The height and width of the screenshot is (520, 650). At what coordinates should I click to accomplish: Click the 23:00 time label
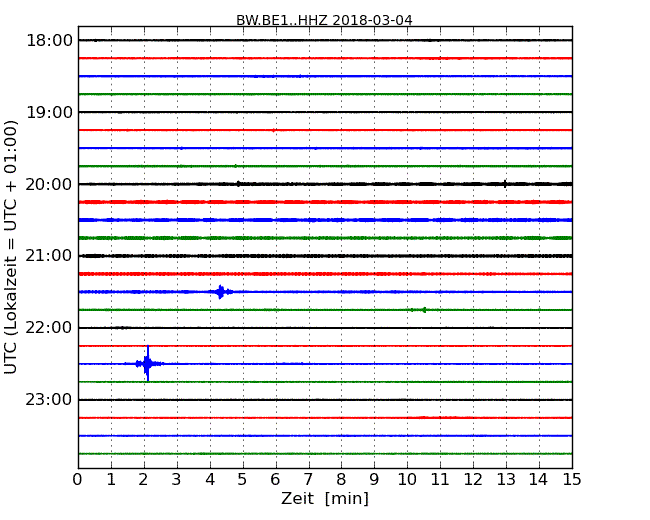[x=49, y=400]
